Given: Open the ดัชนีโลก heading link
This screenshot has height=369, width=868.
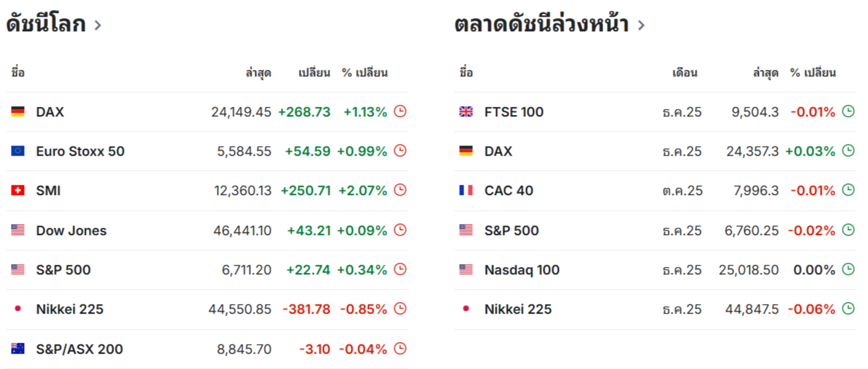Looking at the screenshot, I should [46, 24].
